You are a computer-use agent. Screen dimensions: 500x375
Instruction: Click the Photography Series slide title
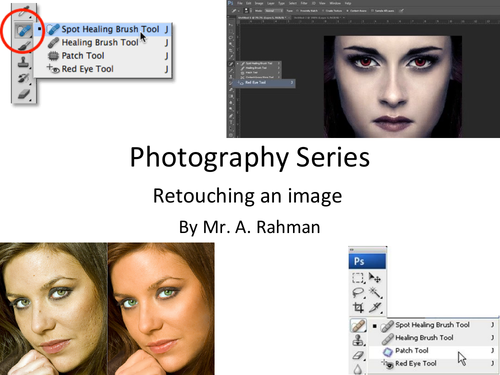click(250, 158)
